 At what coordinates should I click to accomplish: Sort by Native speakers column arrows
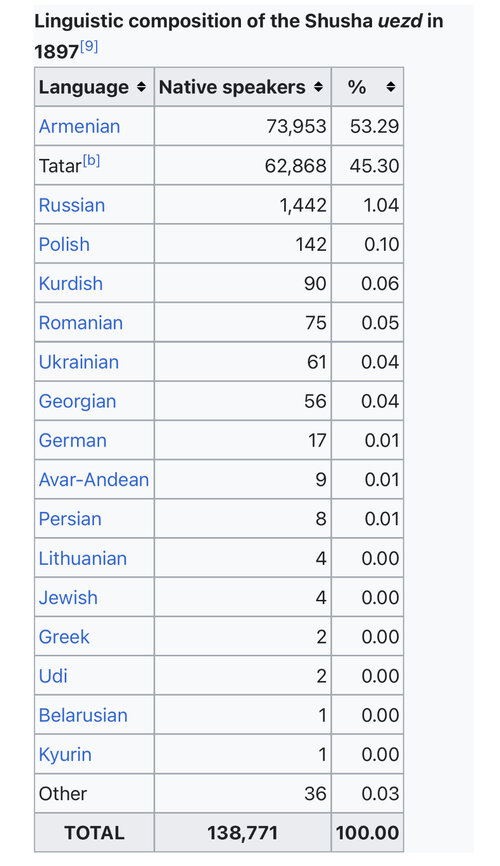tap(318, 87)
